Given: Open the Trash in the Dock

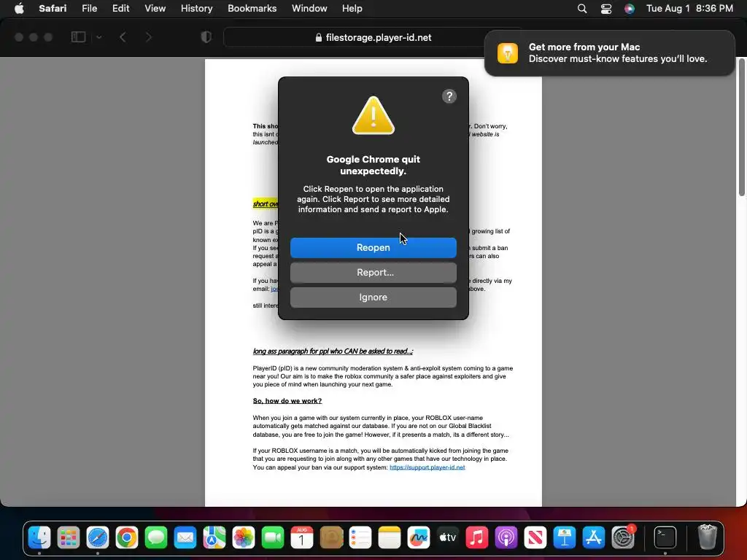Looking at the screenshot, I should (x=708, y=537).
